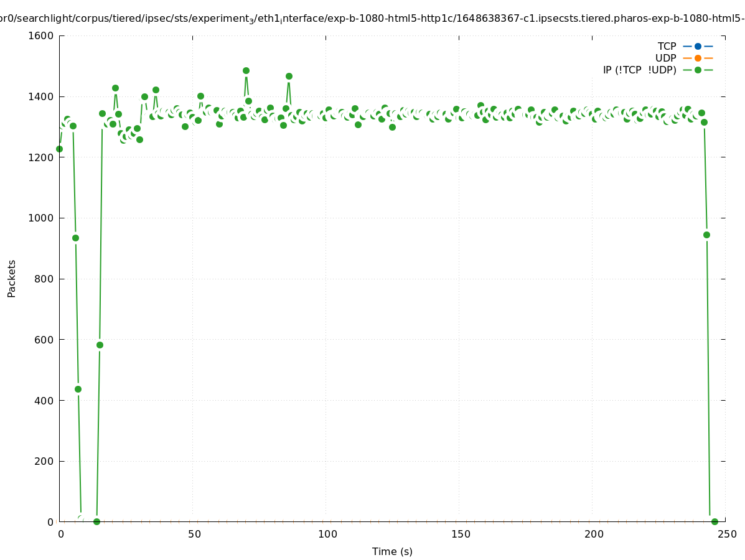Select the TCP legend label
745x560 pixels.
[x=667, y=46]
